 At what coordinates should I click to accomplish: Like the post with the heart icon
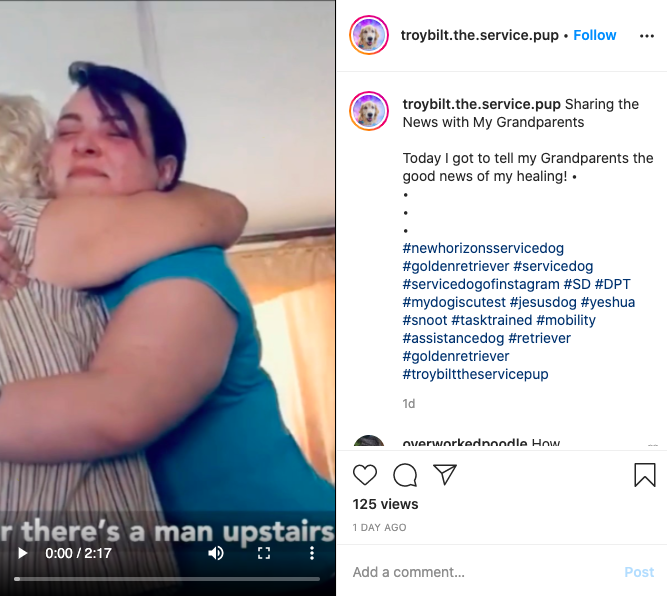365,475
